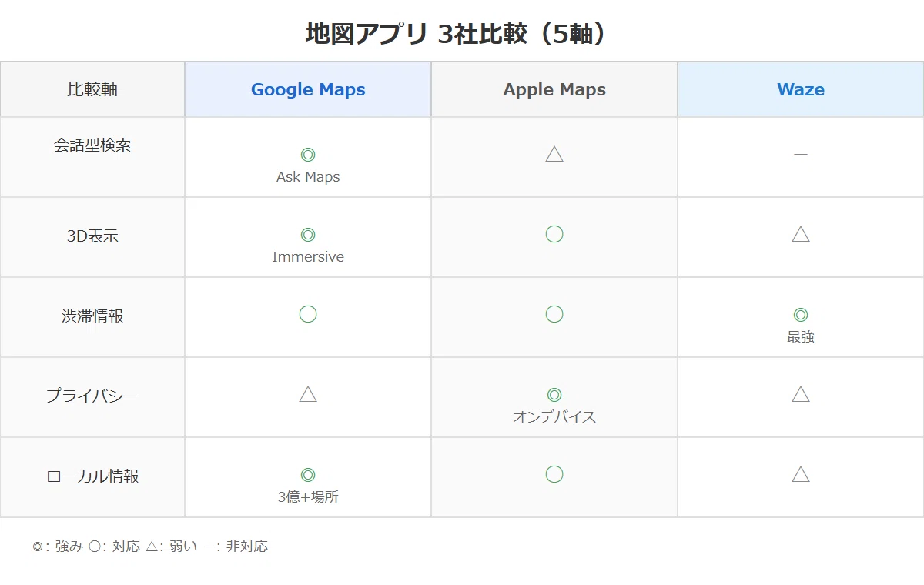Click Apple Maps triangle in 会話型検索 row

554,154
